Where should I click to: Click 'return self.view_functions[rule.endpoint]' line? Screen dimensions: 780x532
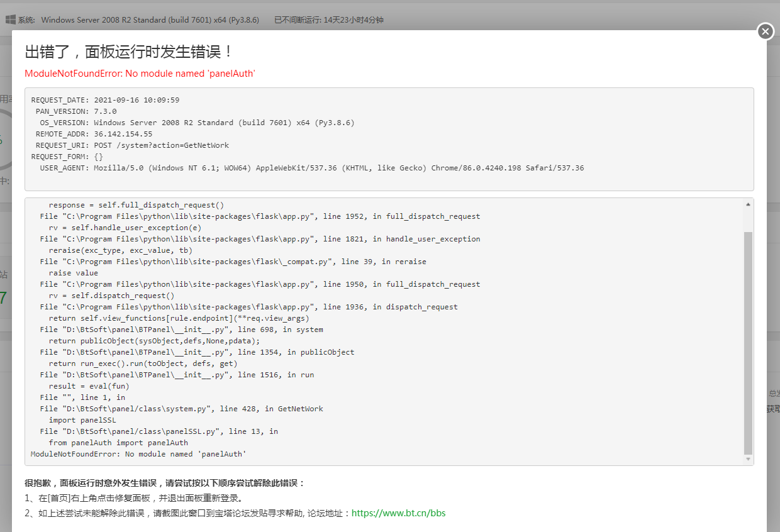pyautogui.click(x=179, y=318)
